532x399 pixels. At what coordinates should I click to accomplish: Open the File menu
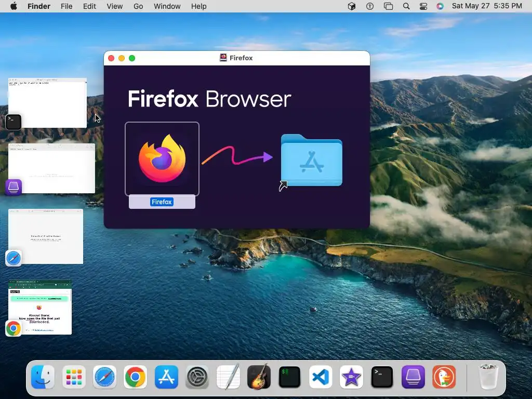pyautogui.click(x=66, y=6)
